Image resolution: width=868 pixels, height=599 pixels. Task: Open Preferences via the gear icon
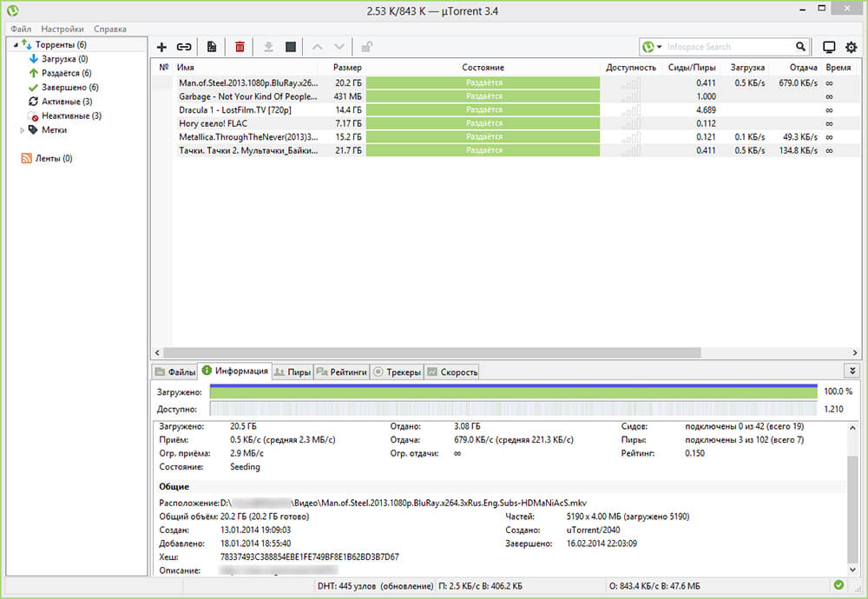[x=851, y=47]
